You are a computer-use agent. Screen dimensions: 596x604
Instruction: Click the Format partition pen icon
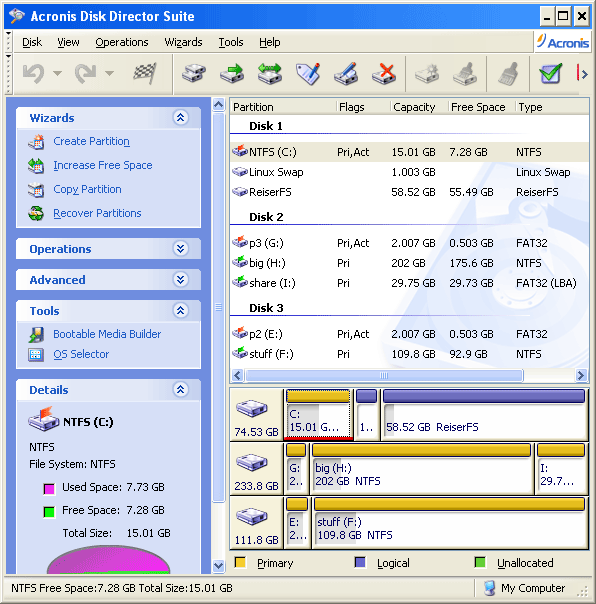pyautogui.click(x=346, y=73)
